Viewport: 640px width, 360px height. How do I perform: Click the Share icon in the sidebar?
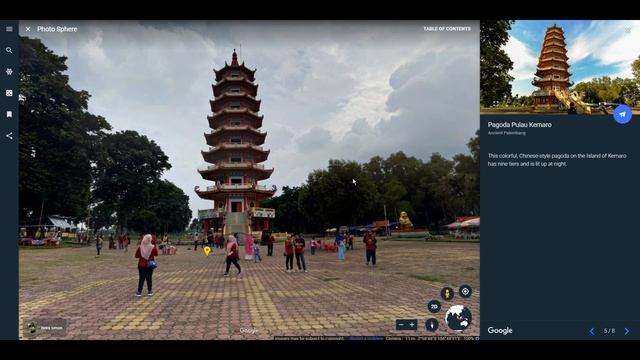9,136
